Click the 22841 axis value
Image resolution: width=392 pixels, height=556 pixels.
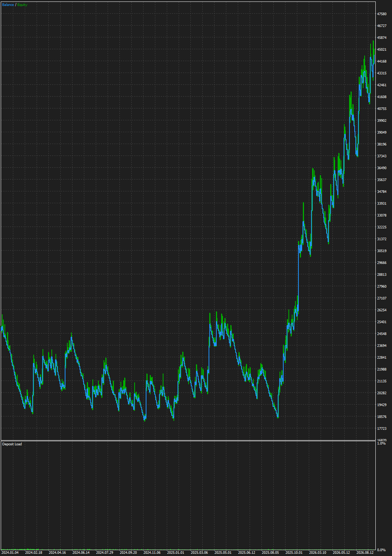point(382,358)
